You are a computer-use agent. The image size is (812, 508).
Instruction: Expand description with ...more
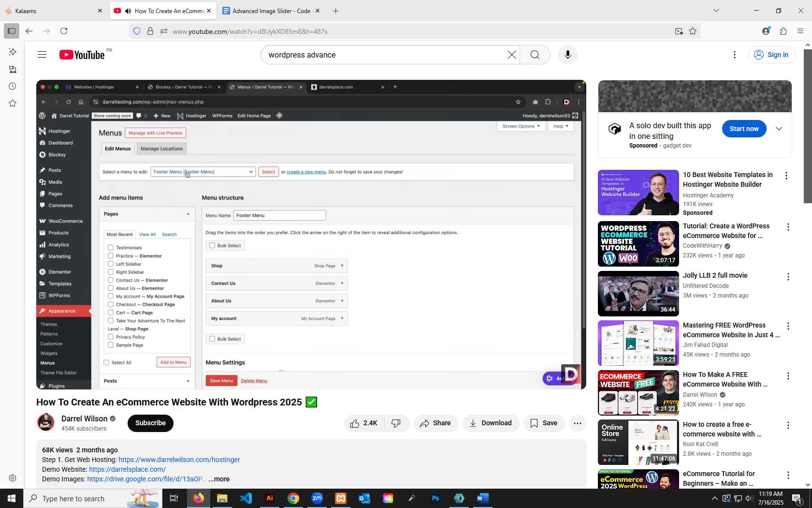(219, 479)
